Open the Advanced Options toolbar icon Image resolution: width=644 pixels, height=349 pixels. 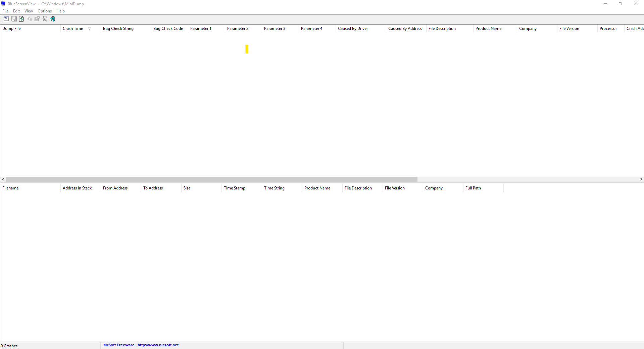[6, 19]
